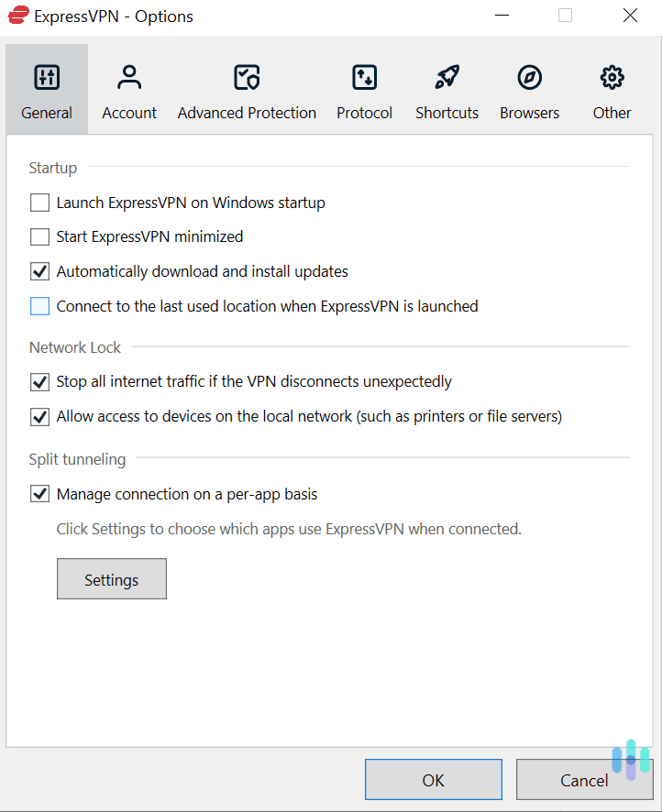Disable automatic download and install of updates

(x=39, y=271)
